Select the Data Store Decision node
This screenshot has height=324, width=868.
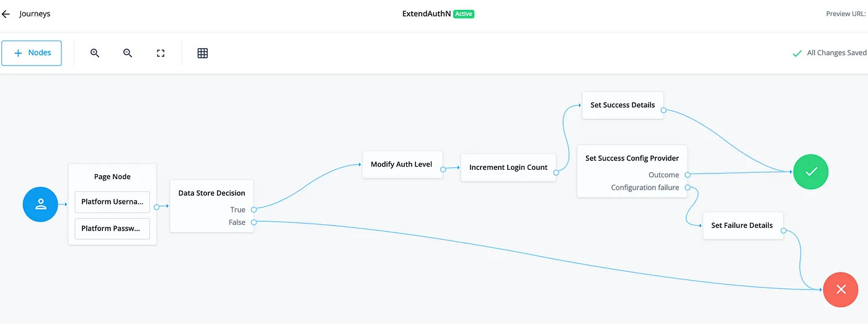212,206
